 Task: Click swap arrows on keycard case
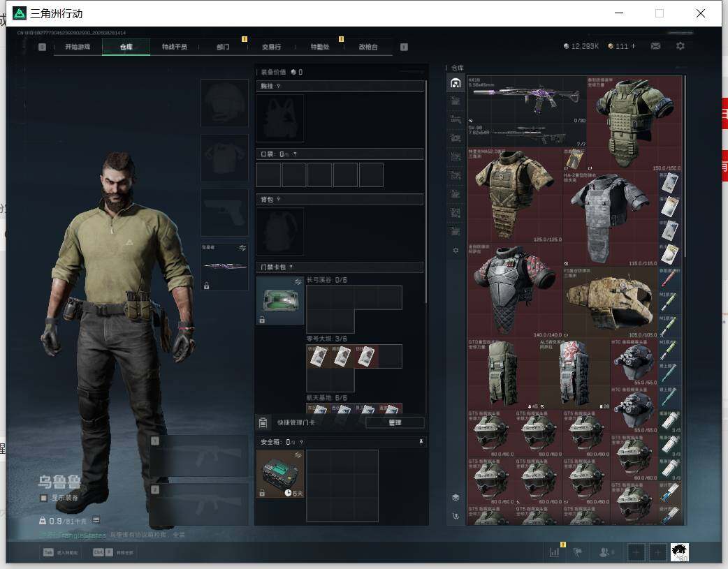click(x=298, y=282)
